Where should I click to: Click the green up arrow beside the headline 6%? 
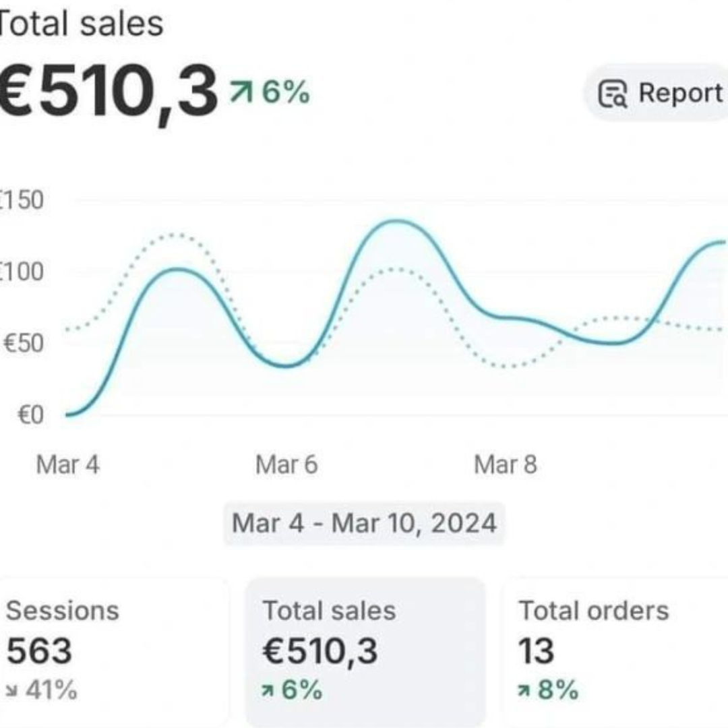pyautogui.click(x=239, y=92)
